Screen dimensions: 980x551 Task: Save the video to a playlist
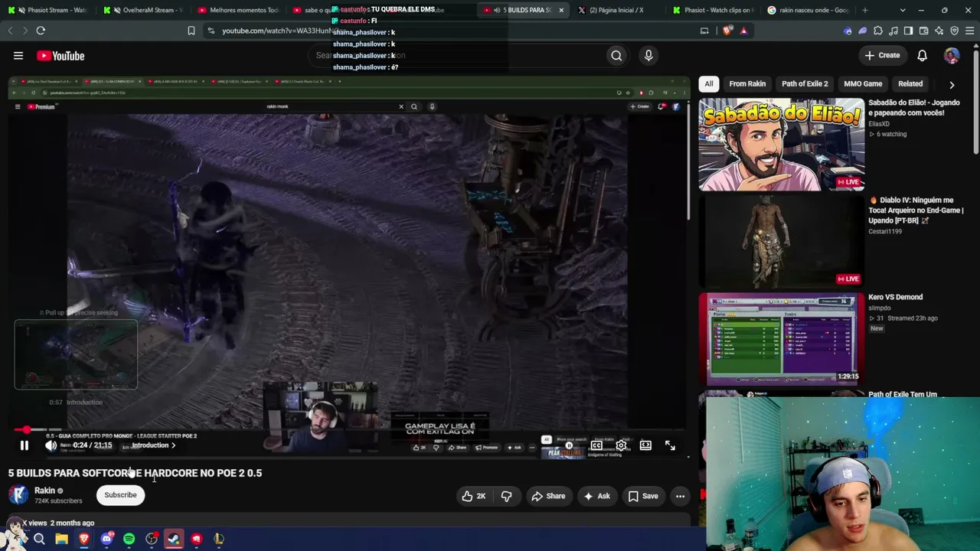(x=643, y=496)
